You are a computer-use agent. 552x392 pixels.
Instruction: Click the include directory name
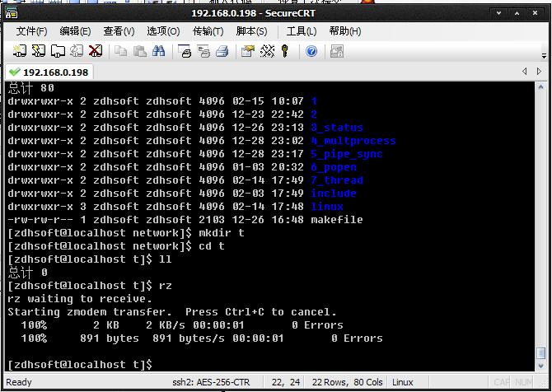(x=334, y=194)
